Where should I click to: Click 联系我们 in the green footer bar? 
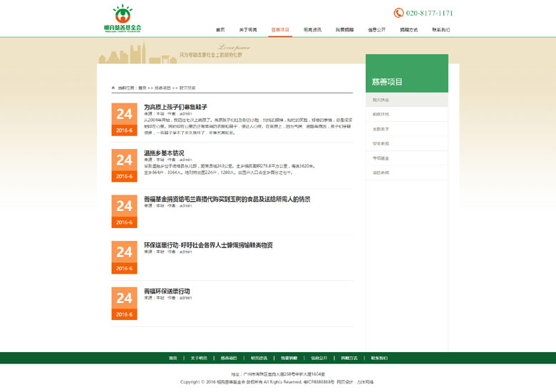(379, 358)
